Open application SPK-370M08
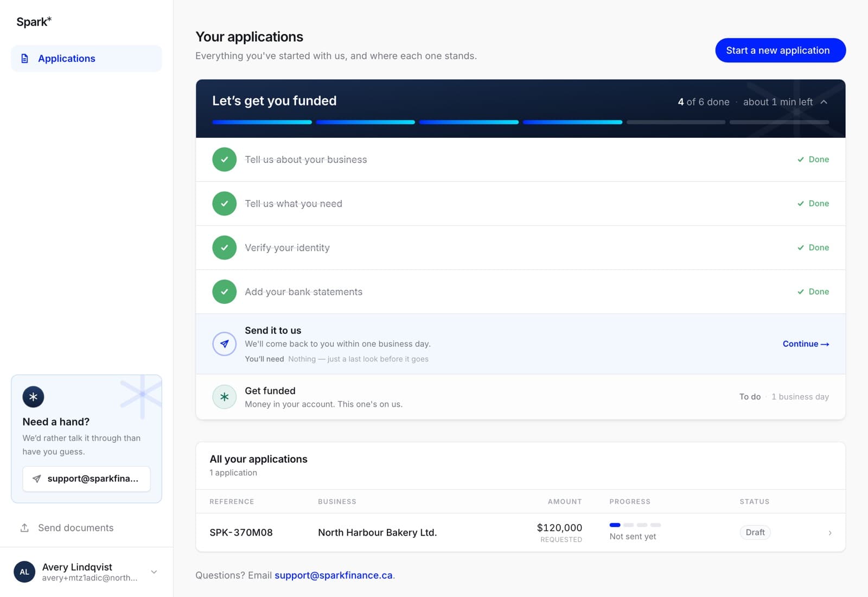868x597 pixels. point(520,532)
